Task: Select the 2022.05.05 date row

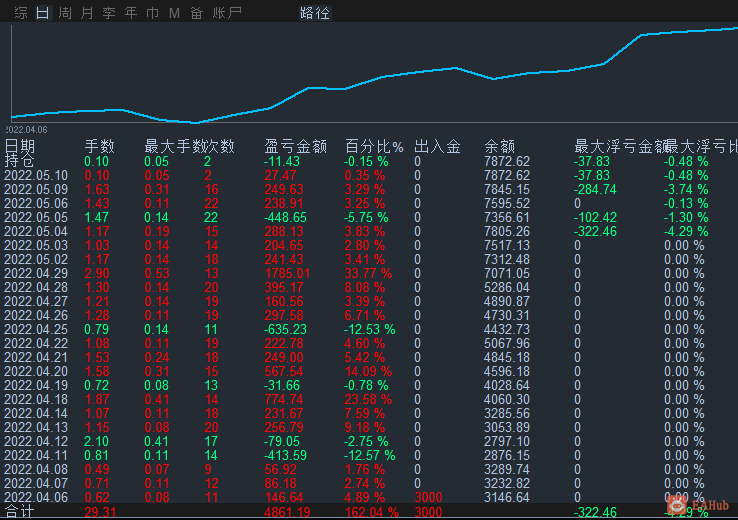Action: [x=36, y=217]
